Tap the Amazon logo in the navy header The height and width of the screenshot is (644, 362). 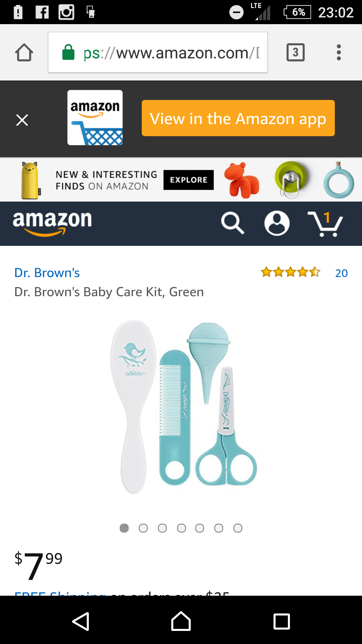coord(52,223)
